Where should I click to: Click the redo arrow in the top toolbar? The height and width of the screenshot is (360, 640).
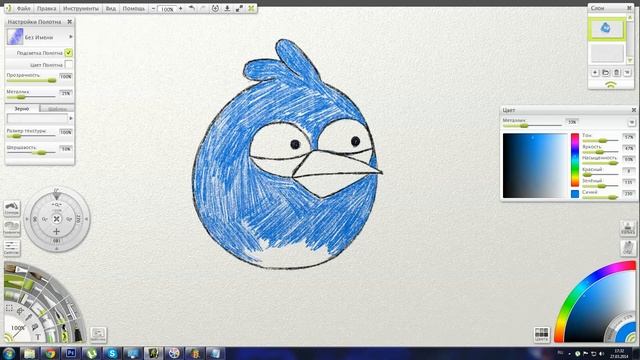202,9
